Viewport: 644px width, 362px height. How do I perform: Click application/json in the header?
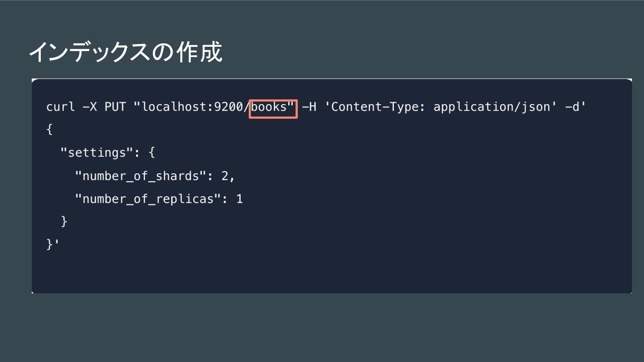(x=492, y=107)
